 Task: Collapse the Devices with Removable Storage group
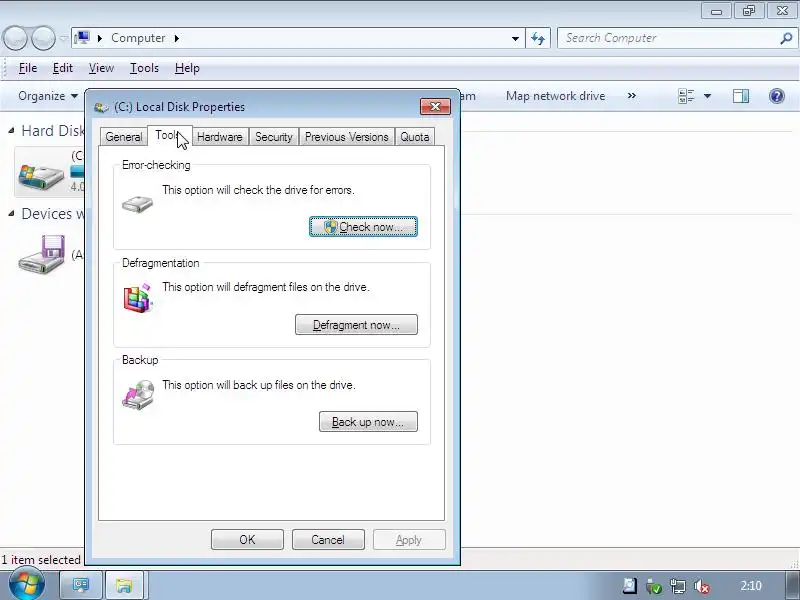point(11,214)
